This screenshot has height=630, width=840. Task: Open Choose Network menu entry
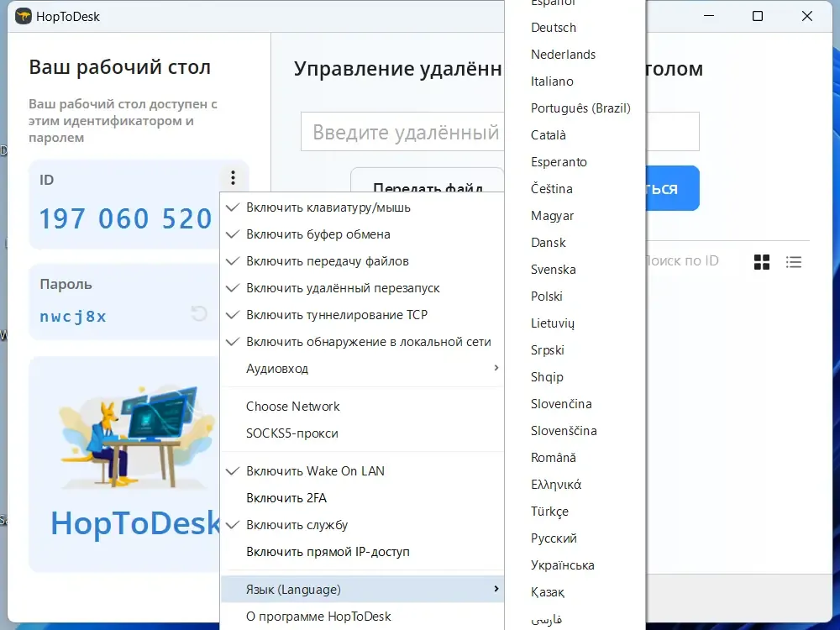362,406
